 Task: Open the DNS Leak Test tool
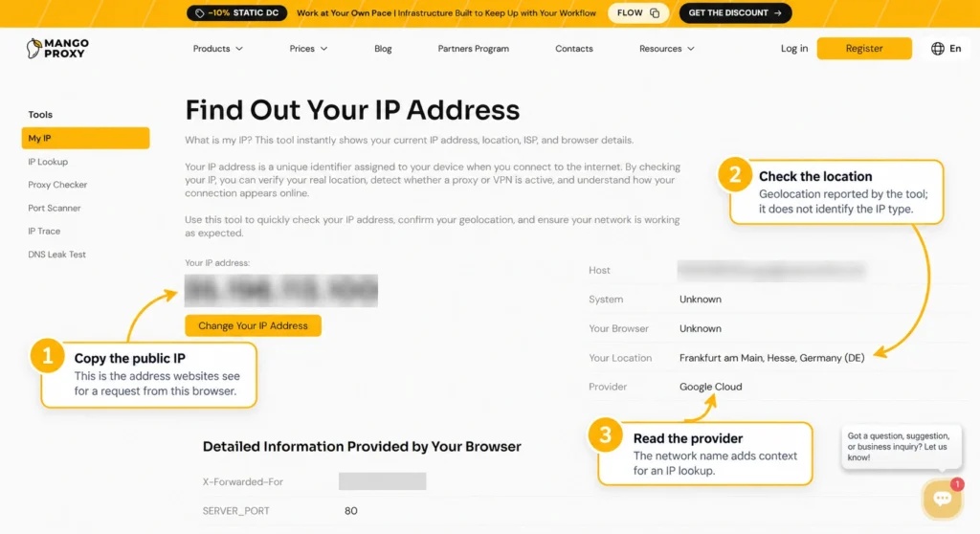pyautogui.click(x=56, y=254)
